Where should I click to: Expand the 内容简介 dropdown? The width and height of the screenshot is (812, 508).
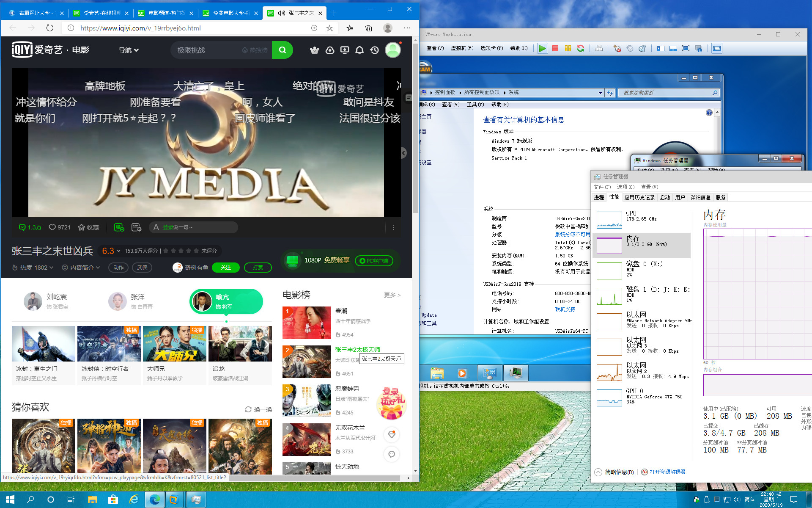point(81,268)
